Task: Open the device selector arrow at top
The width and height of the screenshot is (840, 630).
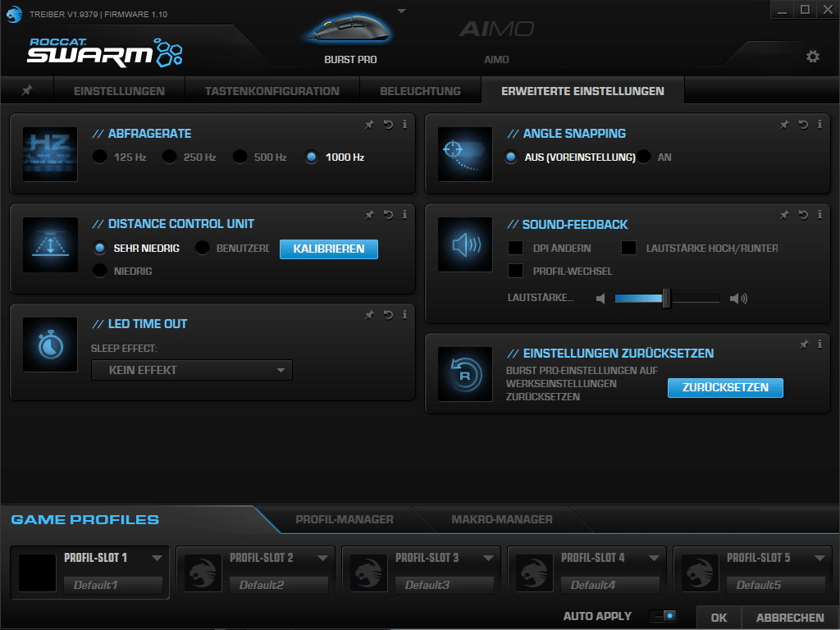Action: pyautogui.click(x=401, y=11)
